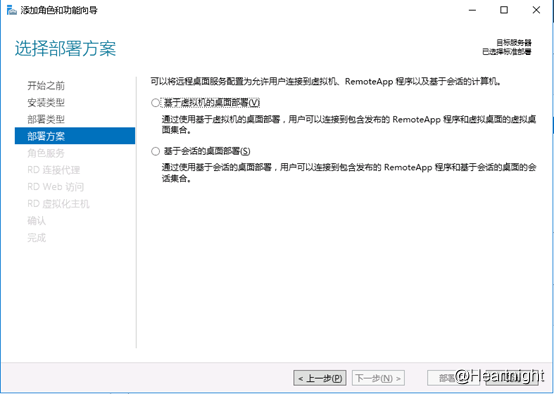The image size is (554, 394).
Task: Click the RD 连接代理 sidebar step
Action: point(54,170)
